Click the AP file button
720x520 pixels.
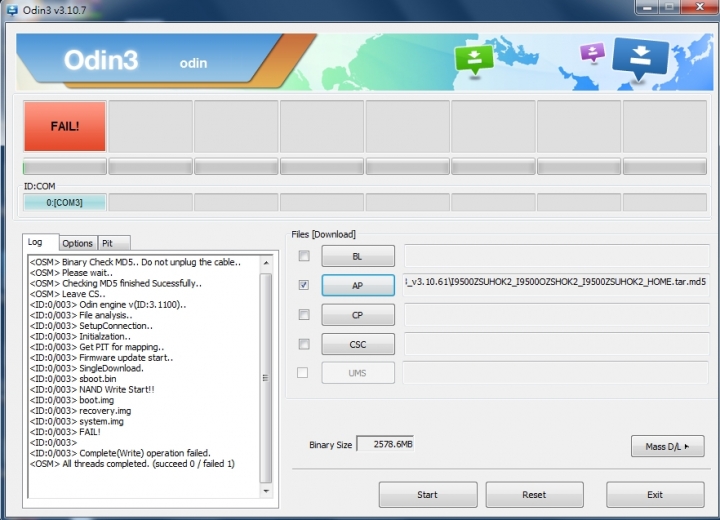(358, 285)
